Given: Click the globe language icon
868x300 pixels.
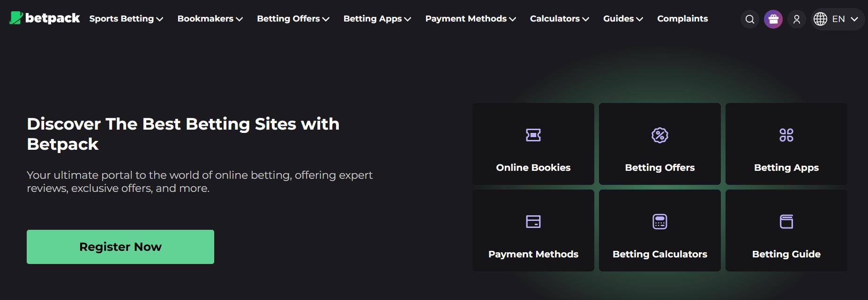Looking at the screenshot, I should tap(820, 19).
